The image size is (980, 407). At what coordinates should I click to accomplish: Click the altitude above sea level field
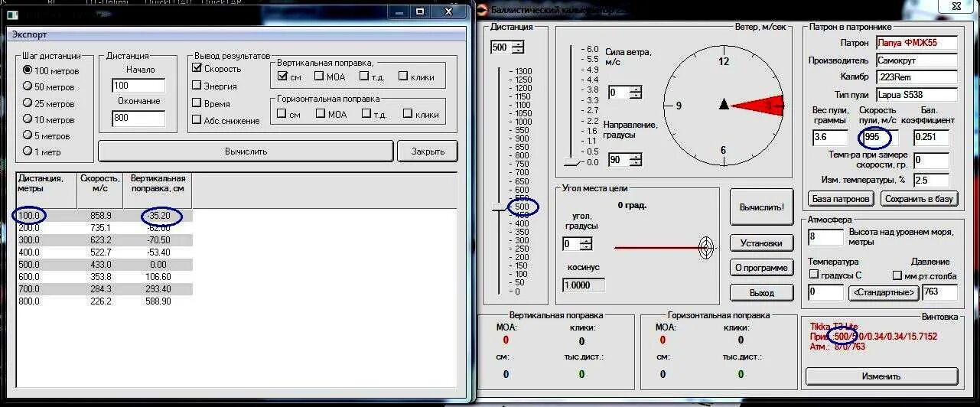825,237
